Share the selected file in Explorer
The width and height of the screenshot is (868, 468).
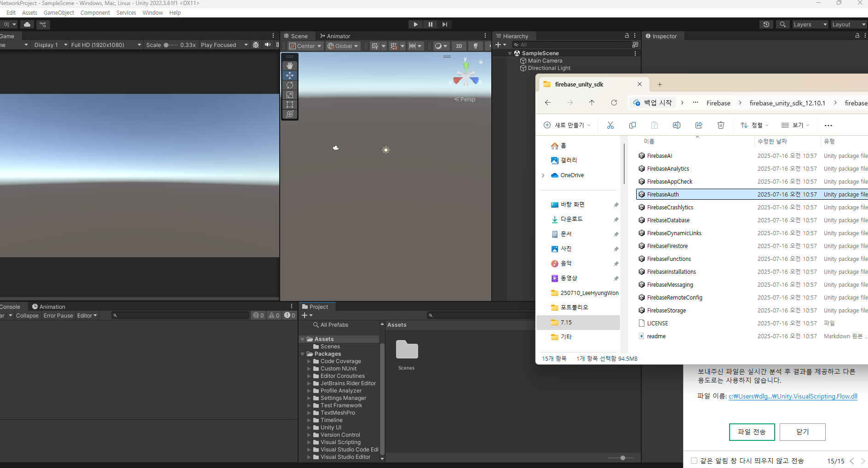coord(699,125)
